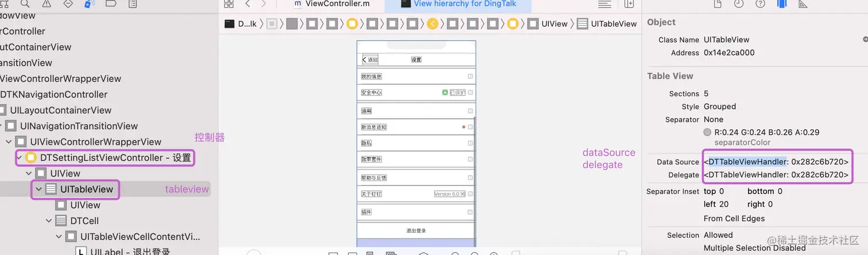This screenshot has height=255, width=868.
Task: Open the Find navigator magnifier icon
Action: coord(25,3)
